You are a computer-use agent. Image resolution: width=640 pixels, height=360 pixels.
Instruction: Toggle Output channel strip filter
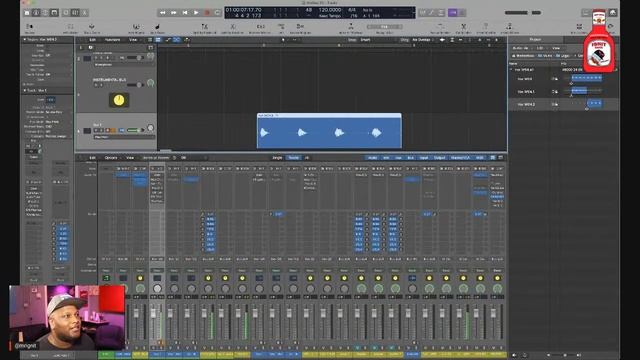(440, 158)
